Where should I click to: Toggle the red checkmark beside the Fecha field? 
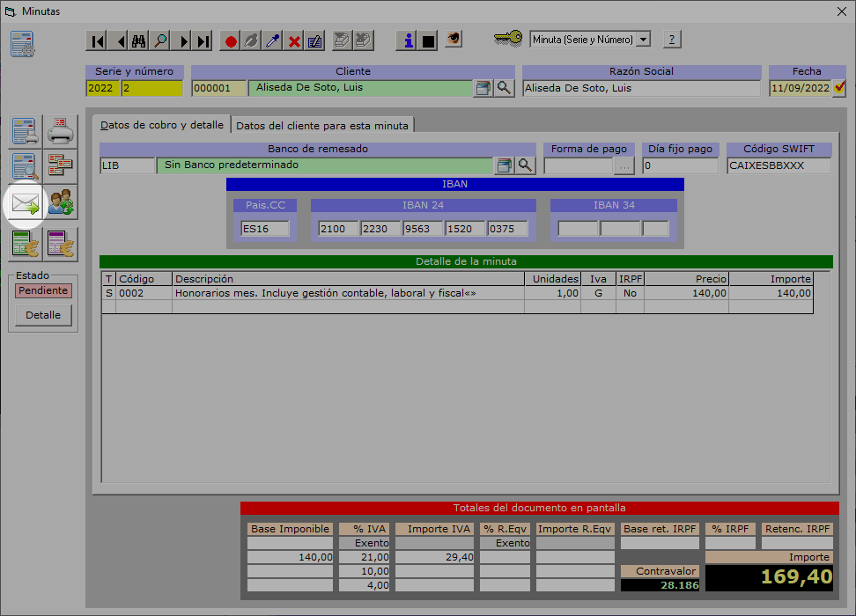click(839, 88)
